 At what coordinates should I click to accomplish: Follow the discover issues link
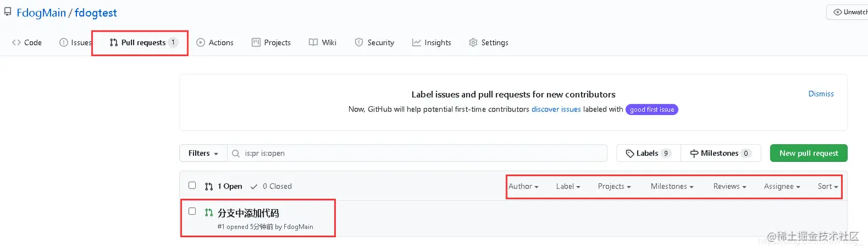click(556, 109)
